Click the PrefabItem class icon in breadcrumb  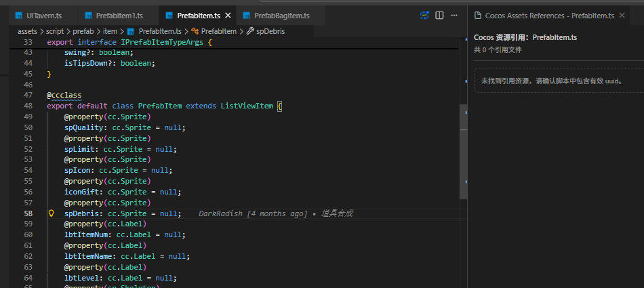point(195,31)
